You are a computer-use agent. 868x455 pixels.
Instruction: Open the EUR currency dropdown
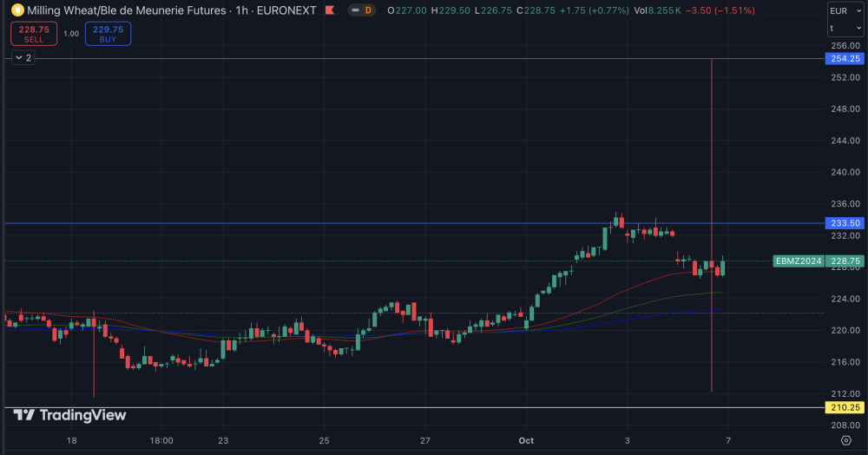point(845,10)
